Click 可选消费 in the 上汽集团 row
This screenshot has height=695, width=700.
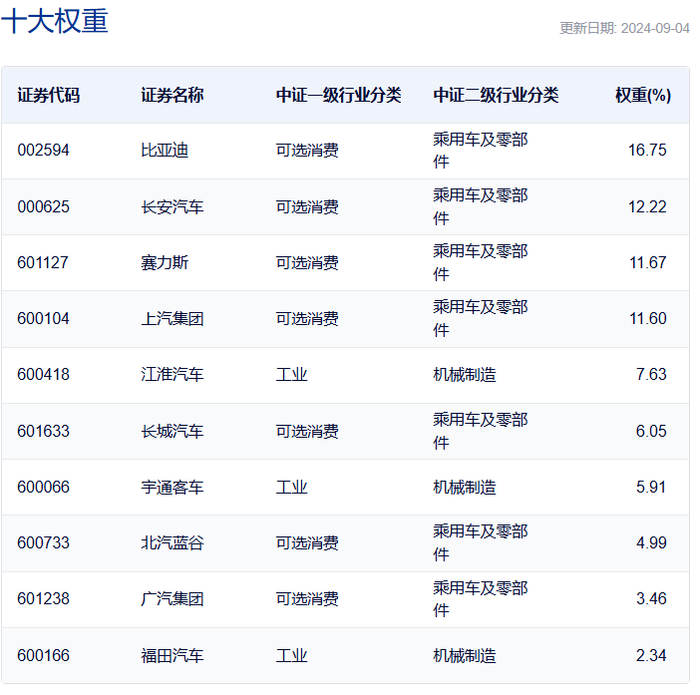[x=307, y=319]
